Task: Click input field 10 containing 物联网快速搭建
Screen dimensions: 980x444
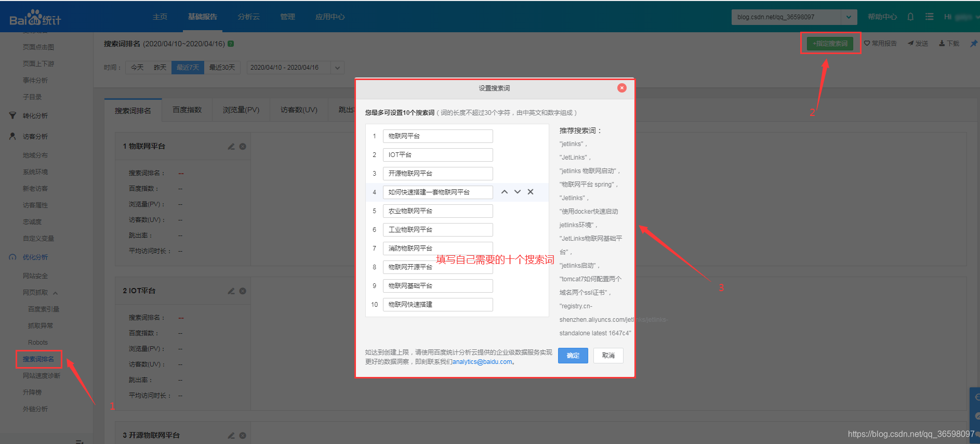Action: pos(438,305)
